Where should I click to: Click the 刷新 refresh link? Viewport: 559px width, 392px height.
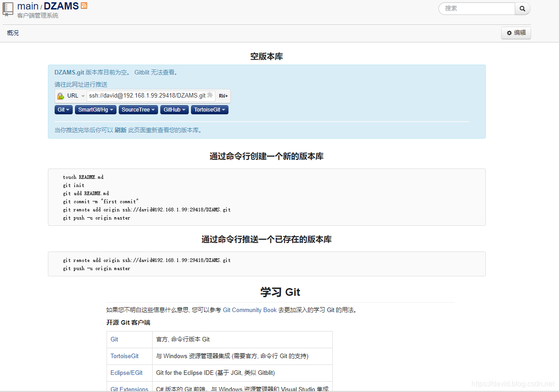[121, 130]
